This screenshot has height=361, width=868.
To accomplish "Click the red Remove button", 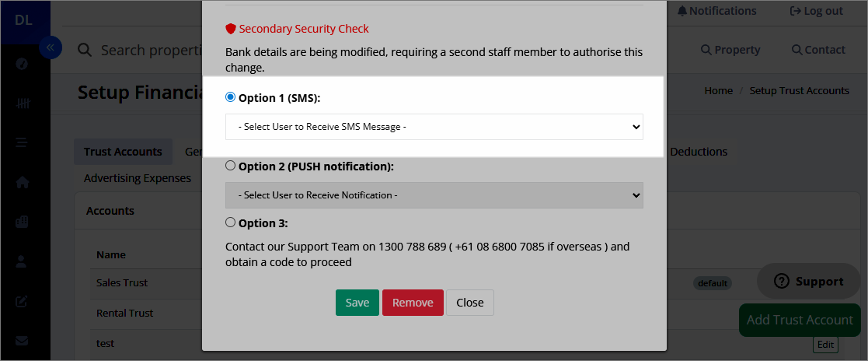I will tap(413, 303).
